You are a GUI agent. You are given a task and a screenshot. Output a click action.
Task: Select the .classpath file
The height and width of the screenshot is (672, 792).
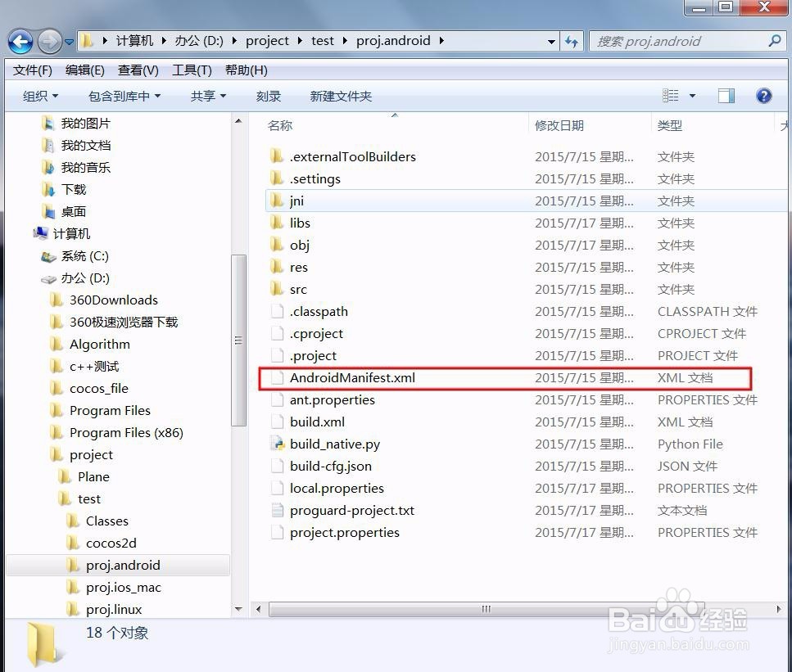point(319,312)
